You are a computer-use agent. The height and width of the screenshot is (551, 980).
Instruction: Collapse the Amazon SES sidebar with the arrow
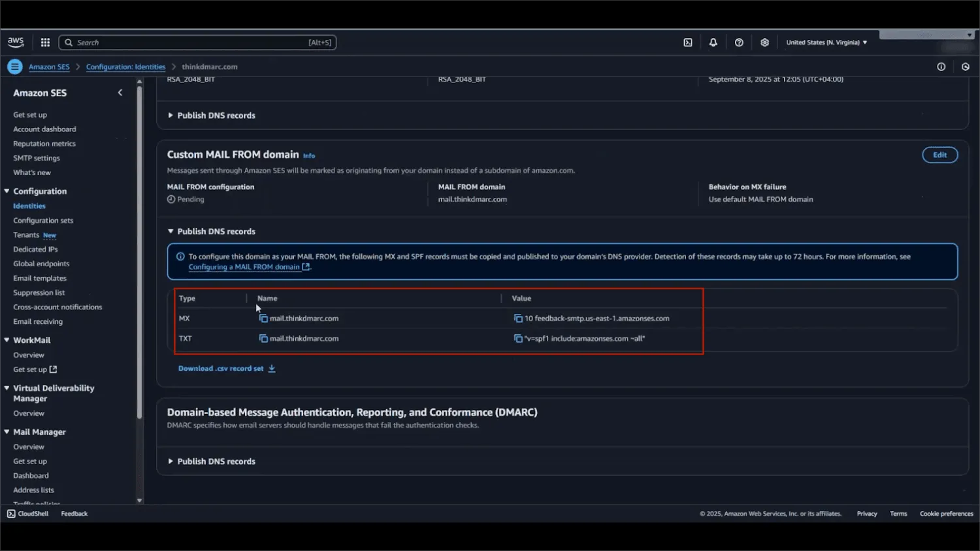[120, 93]
